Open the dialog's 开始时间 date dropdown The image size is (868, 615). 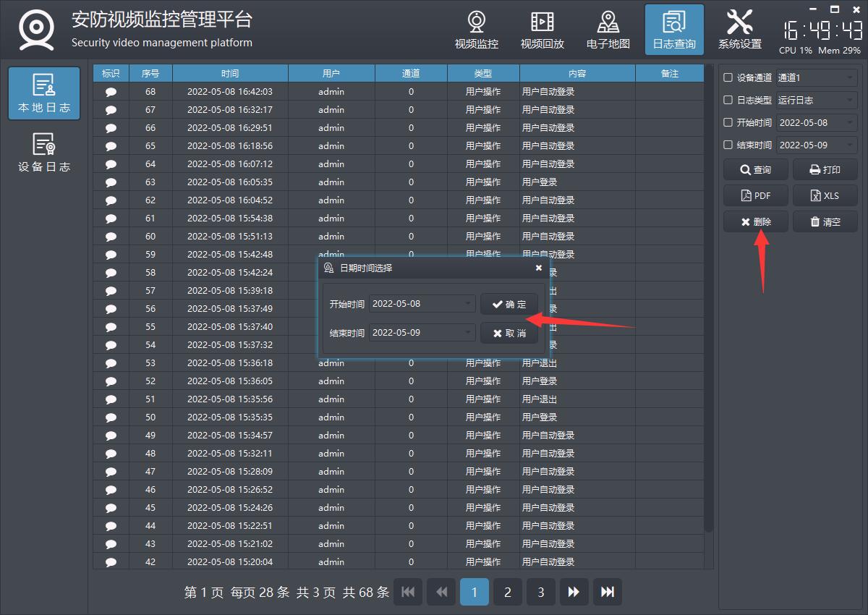tap(468, 304)
